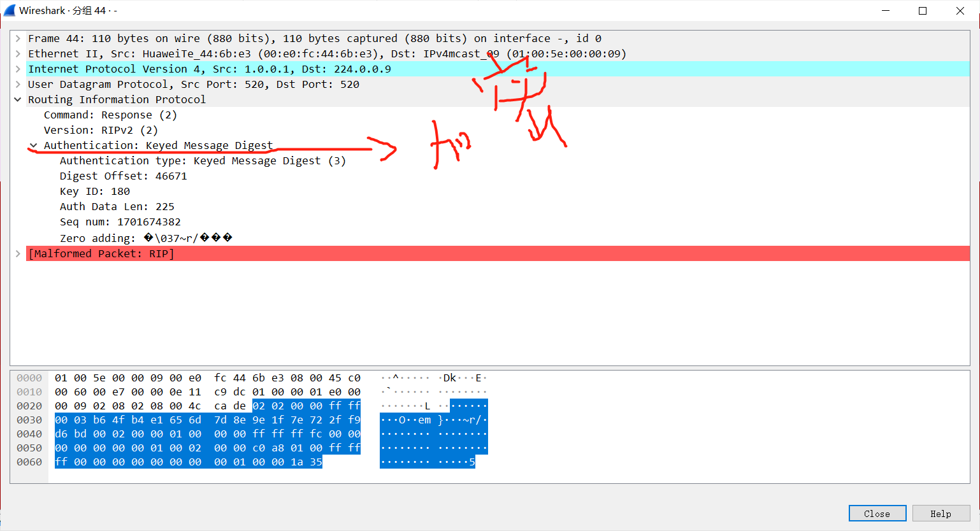Click ASCII text '}···~r/·' in bytes pane
This screenshot has height=531, width=980.
click(463, 420)
